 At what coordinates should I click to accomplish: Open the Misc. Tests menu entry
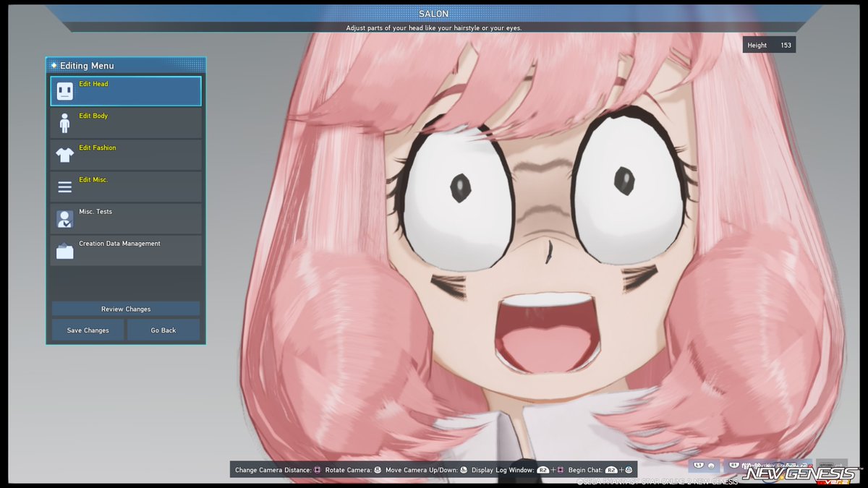point(126,218)
